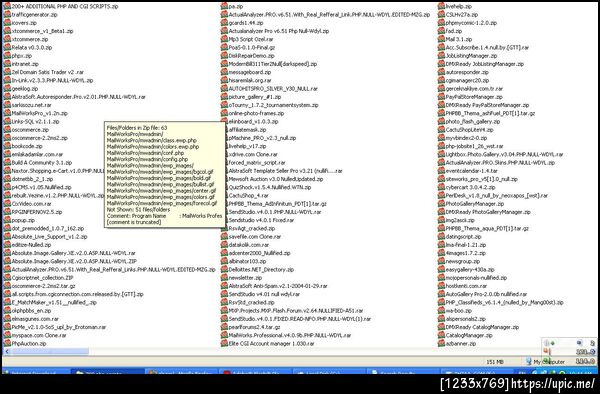Click file name 'Mp3 Script Ozel.rar'

click(251, 39)
